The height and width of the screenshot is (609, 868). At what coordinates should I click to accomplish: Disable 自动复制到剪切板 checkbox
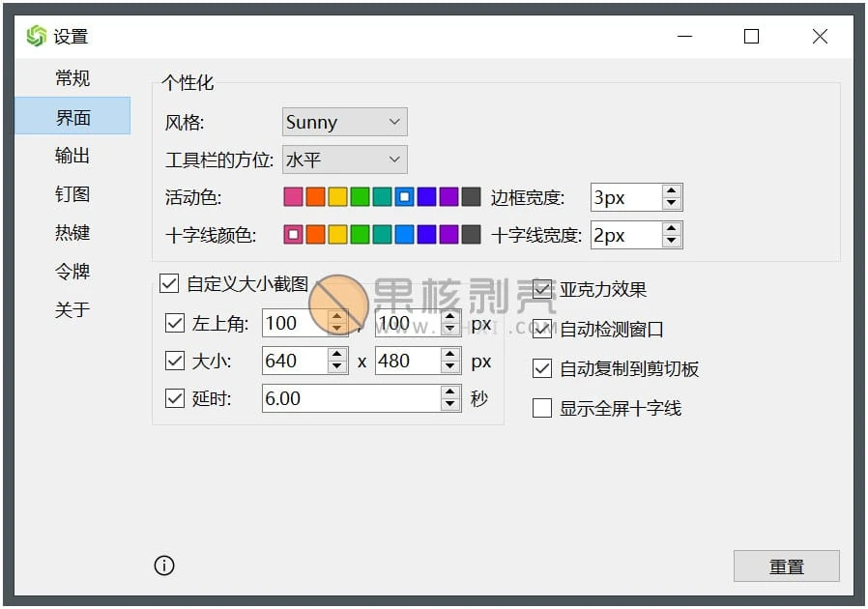point(542,368)
